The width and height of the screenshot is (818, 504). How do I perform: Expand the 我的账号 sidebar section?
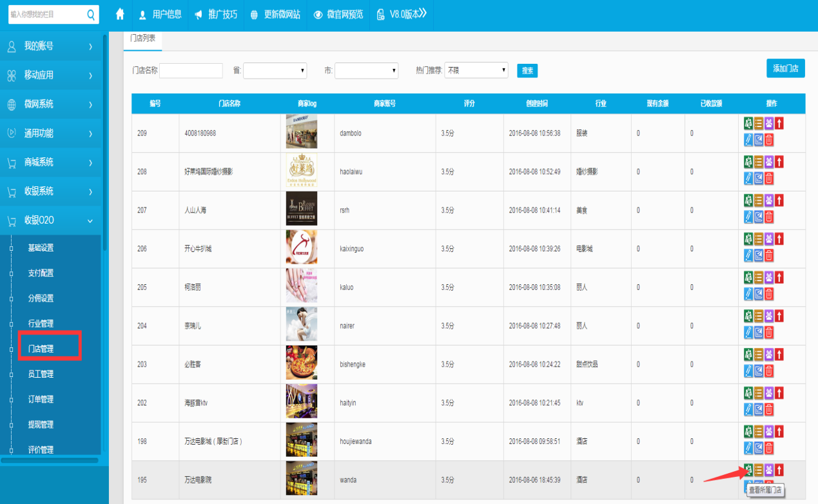pyautogui.click(x=50, y=46)
